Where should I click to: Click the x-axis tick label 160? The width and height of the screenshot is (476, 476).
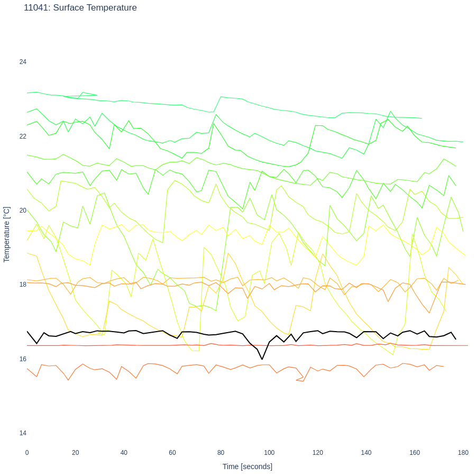415,453
